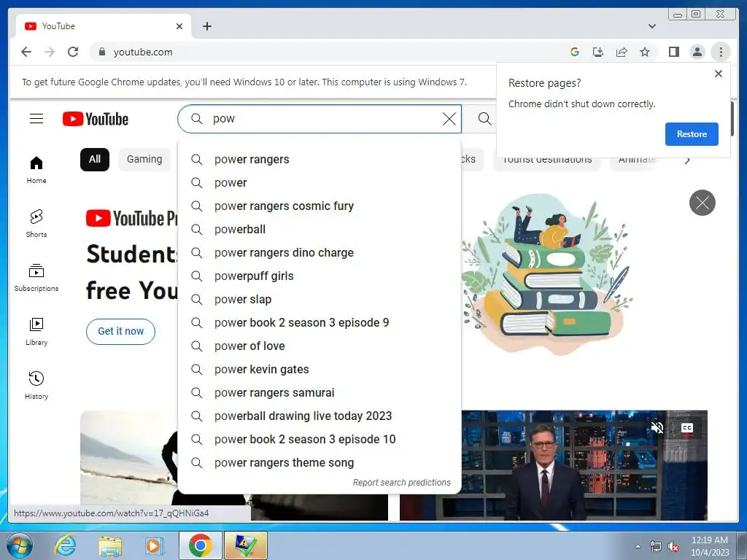Bookmark this tab with the star

coord(645,52)
